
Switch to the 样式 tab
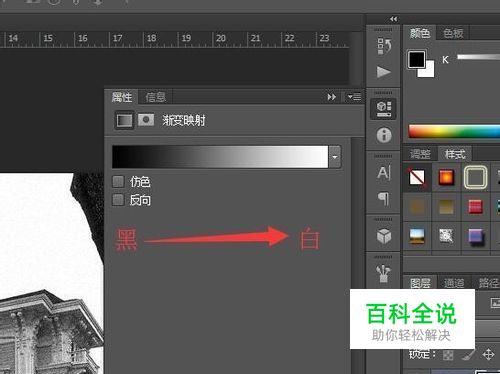(x=455, y=154)
